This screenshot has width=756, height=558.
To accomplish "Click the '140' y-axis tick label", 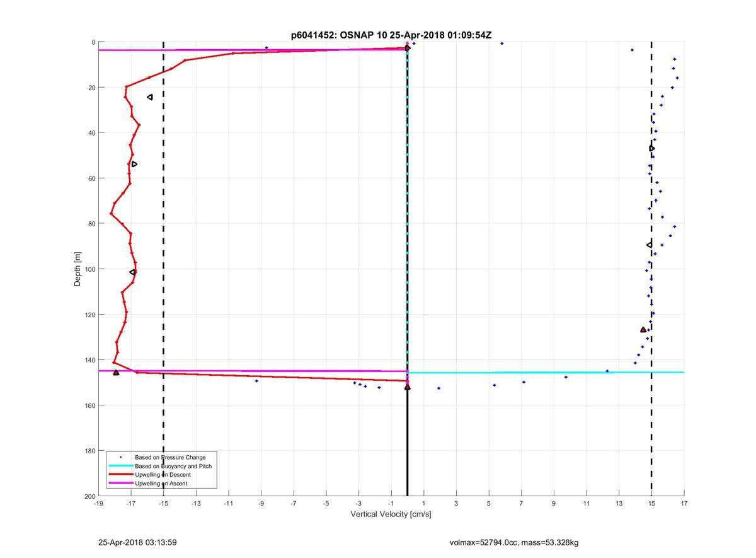I will (x=89, y=360).
